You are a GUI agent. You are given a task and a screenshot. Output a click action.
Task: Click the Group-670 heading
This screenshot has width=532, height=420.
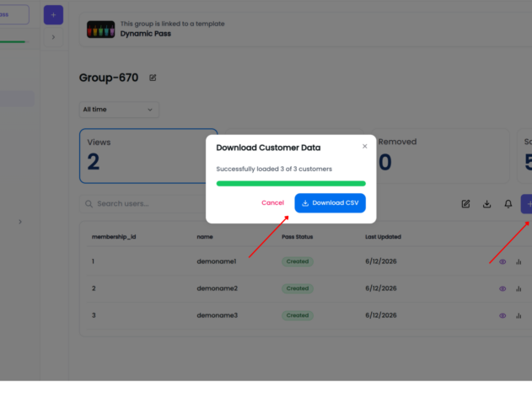(x=109, y=78)
